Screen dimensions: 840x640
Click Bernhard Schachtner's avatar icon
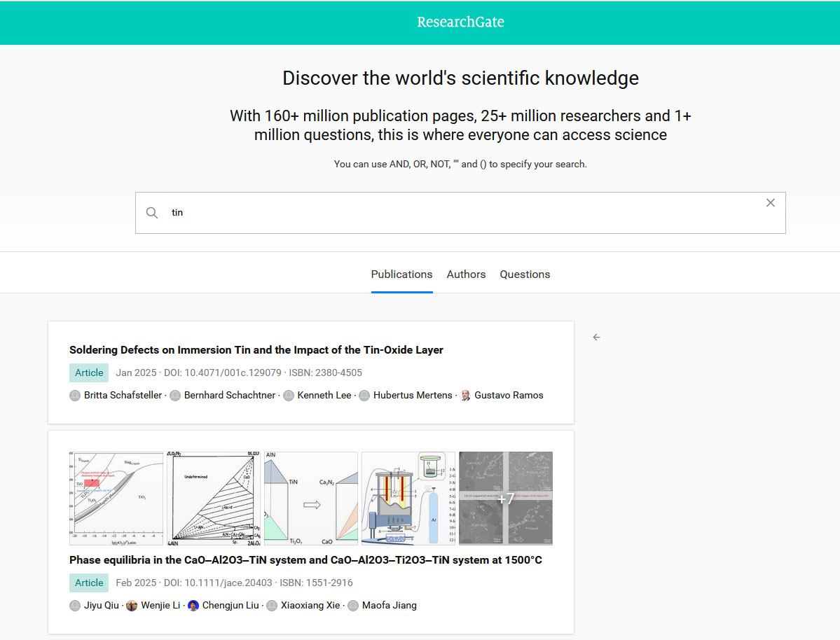tap(175, 395)
